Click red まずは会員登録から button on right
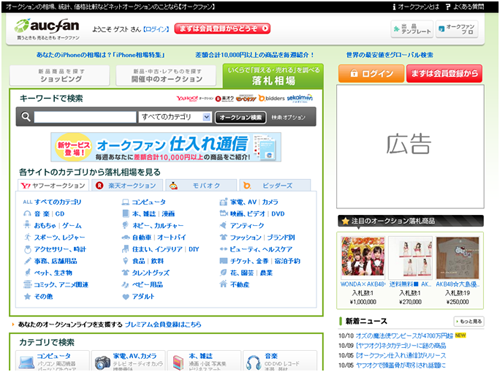Viewport: 500px width, 372px height. (x=444, y=73)
